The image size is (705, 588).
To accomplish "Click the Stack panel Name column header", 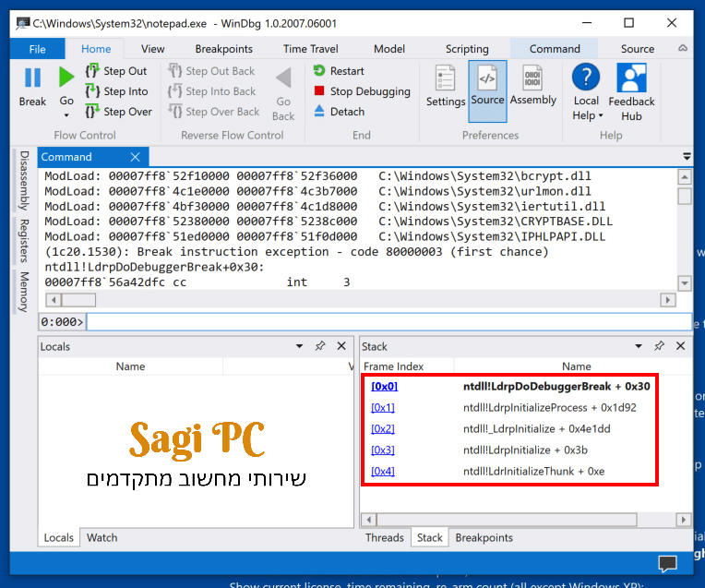I will (x=576, y=366).
